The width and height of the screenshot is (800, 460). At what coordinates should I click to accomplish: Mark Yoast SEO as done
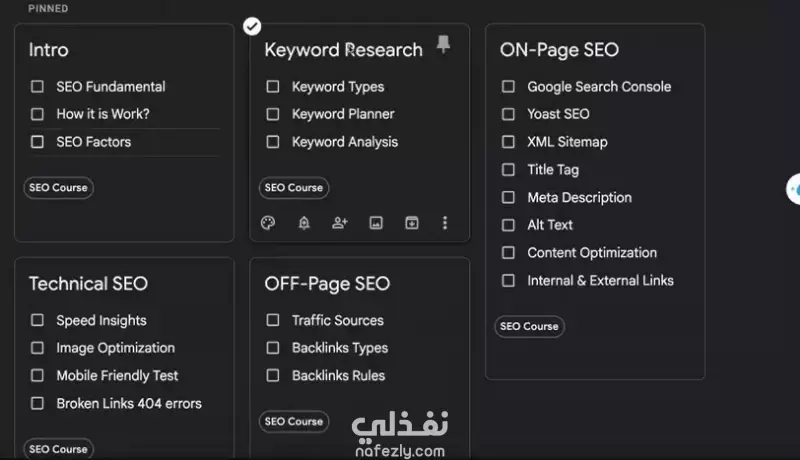pyautogui.click(x=508, y=114)
